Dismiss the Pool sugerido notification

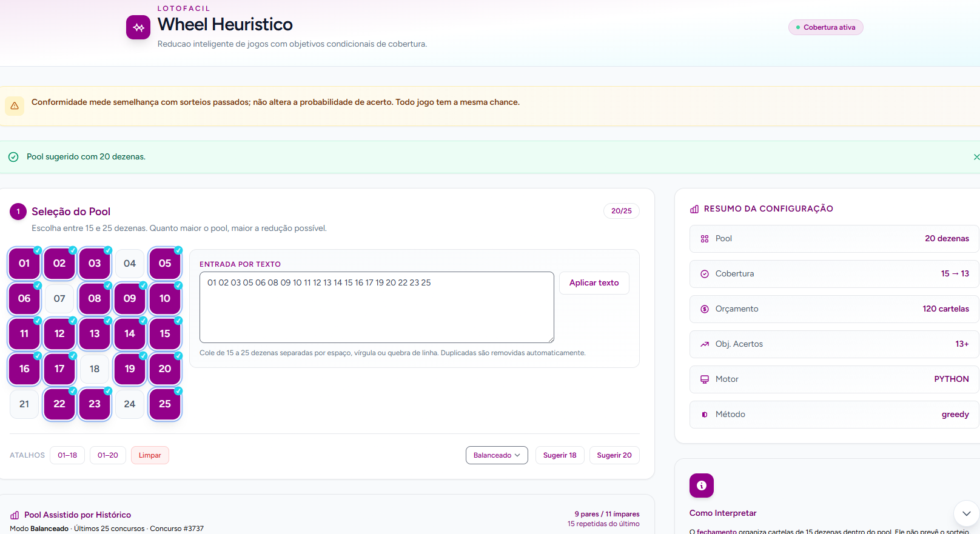(976, 157)
